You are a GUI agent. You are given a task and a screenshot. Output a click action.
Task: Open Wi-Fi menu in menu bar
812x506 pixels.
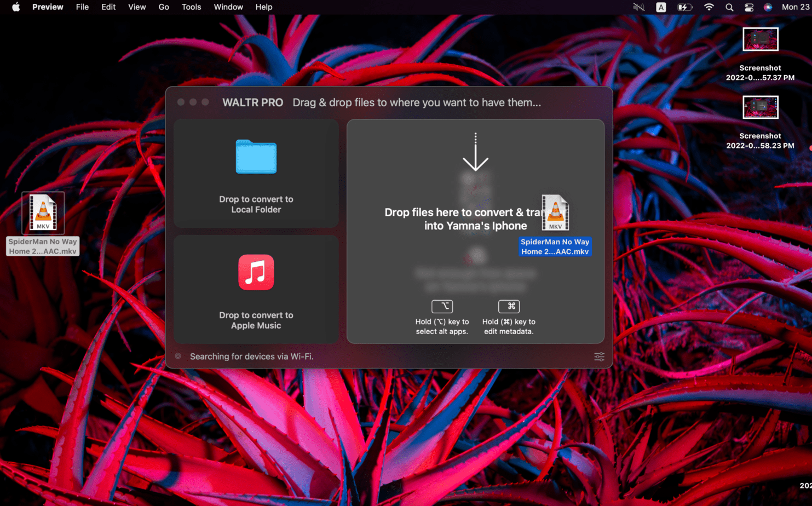pos(709,7)
